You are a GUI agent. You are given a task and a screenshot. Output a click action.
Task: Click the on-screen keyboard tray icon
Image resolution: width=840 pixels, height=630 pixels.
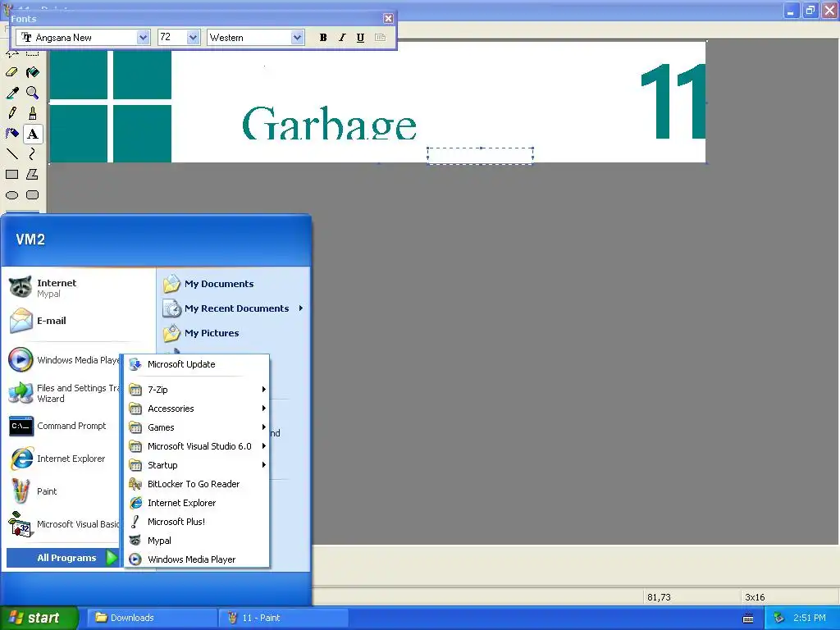pyautogui.click(x=748, y=619)
